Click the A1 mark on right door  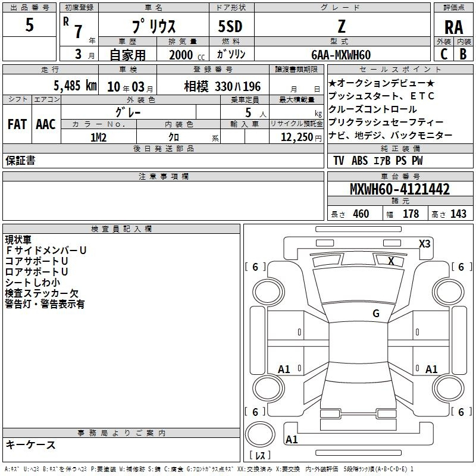click(x=431, y=369)
